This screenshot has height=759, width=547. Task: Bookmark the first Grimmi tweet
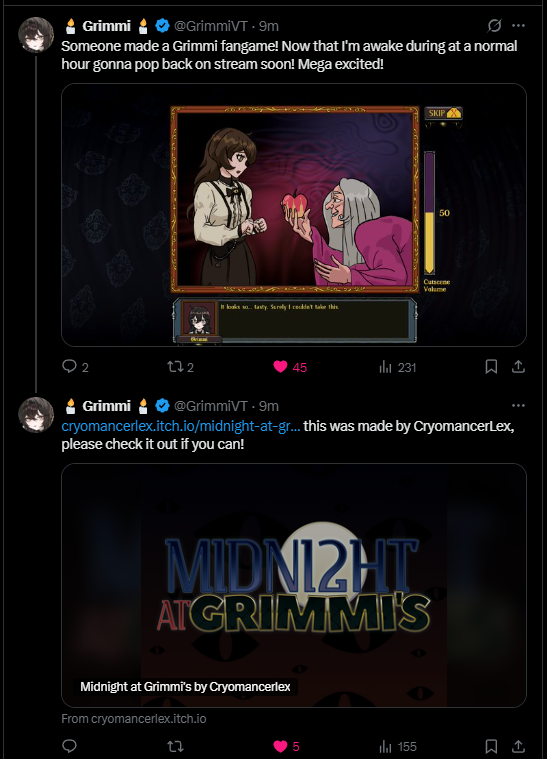click(491, 367)
